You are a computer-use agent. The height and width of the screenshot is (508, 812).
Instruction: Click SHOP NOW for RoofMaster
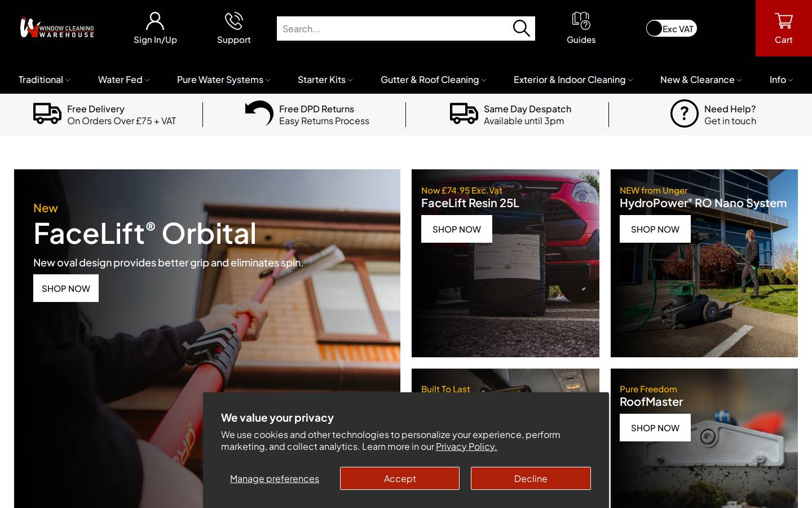click(655, 428)
